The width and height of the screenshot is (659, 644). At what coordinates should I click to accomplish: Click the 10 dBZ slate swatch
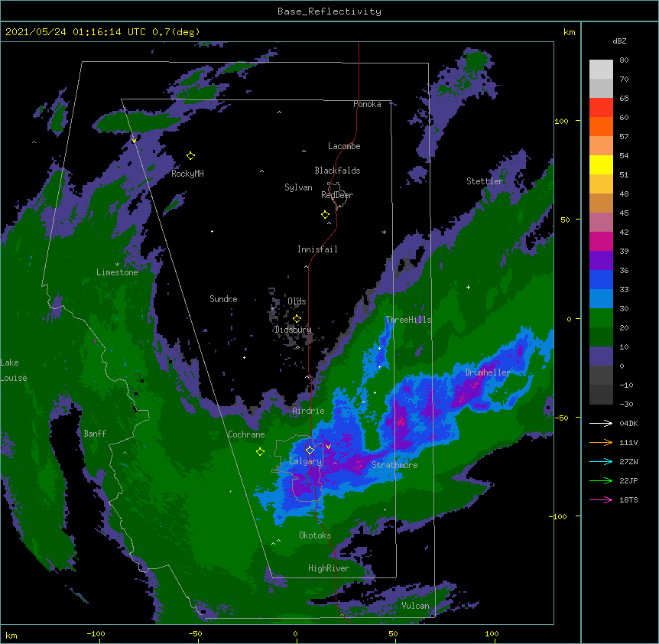click(x=601, y=356)
